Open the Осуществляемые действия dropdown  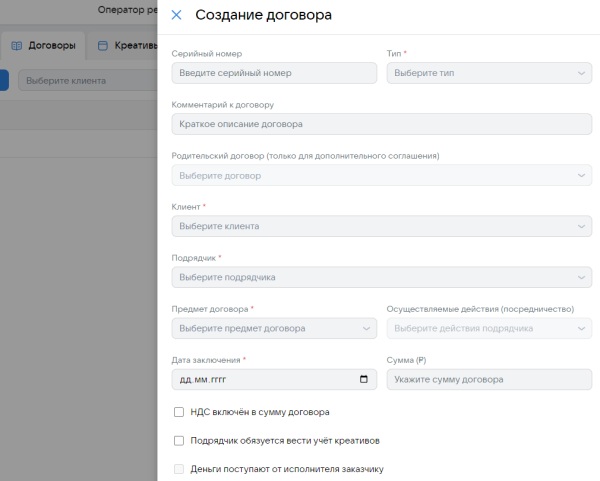pyautogui.click(x=489, y=328)
